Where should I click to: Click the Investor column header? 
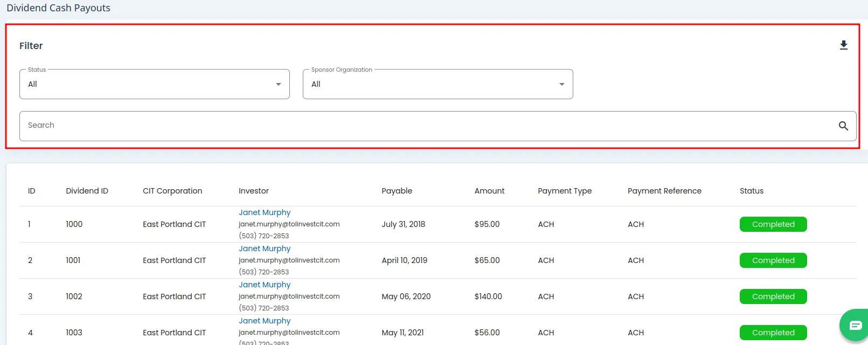(253, 191)
